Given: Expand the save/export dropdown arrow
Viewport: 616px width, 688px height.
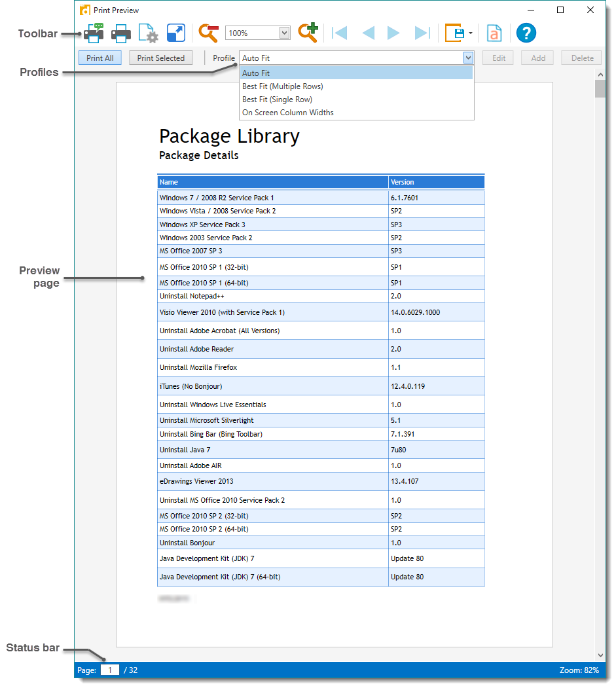Looking at the screenshot, I should (471, 33).
